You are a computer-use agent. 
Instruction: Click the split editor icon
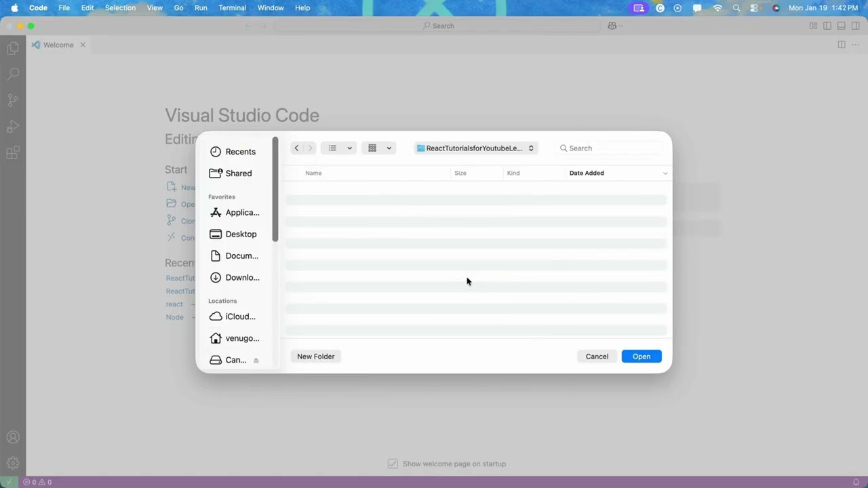coord(842,45)
